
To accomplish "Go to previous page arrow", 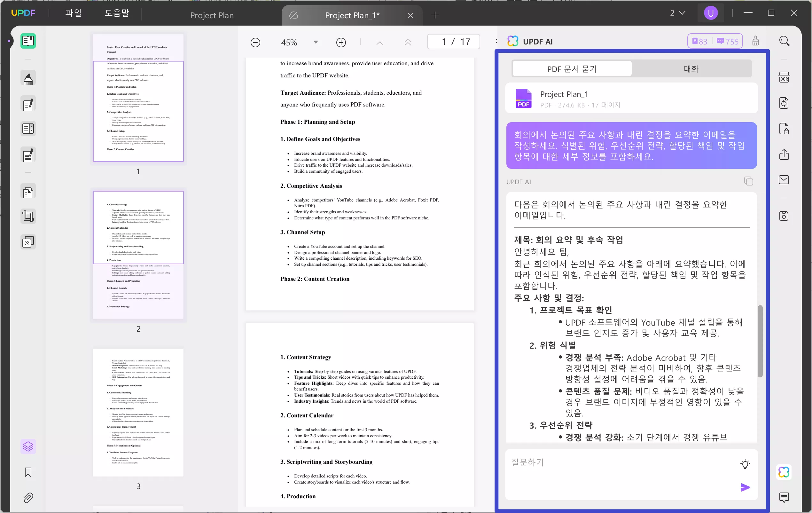I will pos(408,42).
